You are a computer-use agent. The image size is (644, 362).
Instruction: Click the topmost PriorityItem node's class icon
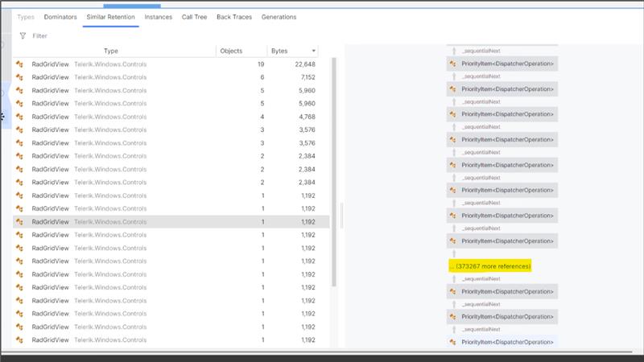pyautogui.click(x=454, y=64)
